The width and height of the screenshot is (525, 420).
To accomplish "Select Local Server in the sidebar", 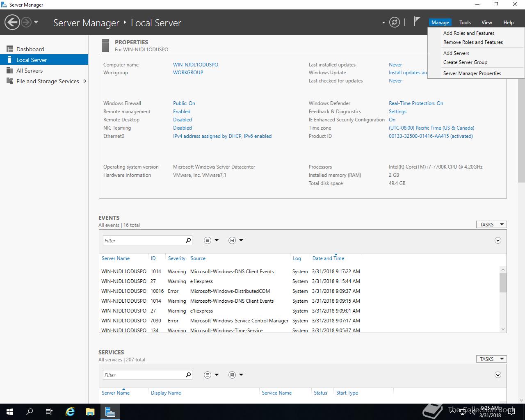I will tap(44, 60).
